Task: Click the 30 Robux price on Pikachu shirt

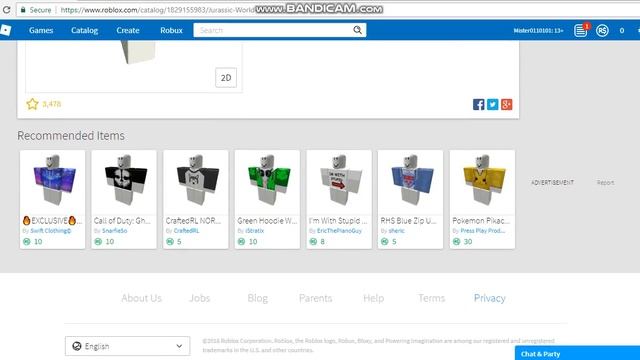Action: 468,242
